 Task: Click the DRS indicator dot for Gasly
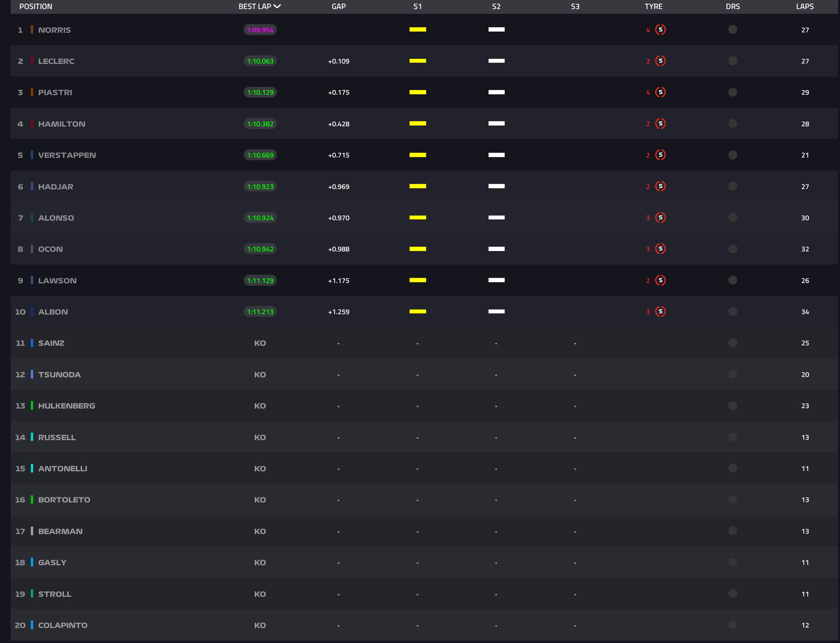click(x=733, y=562)
